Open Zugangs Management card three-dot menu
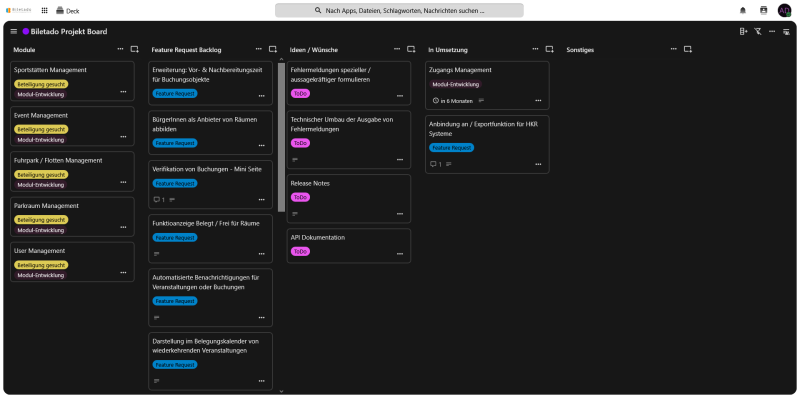Viewport: 800px width, 398px height. [538, 101]
